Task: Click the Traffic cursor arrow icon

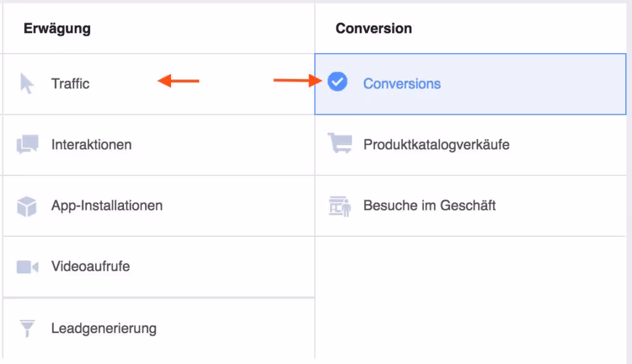Action: point(27,83)
